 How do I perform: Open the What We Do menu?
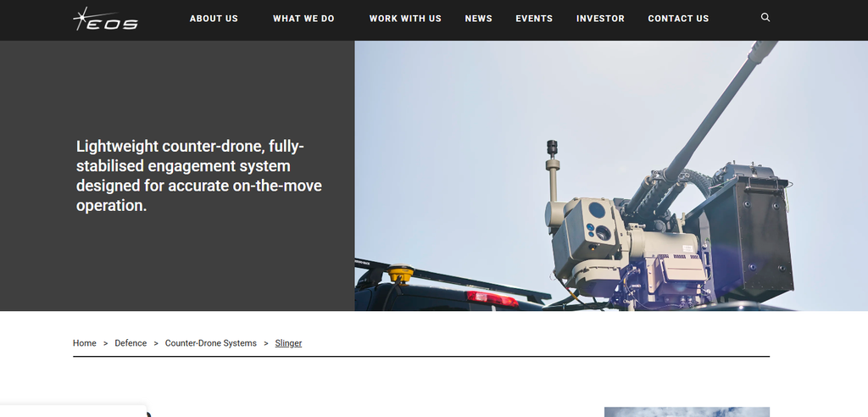click(303, 19)
